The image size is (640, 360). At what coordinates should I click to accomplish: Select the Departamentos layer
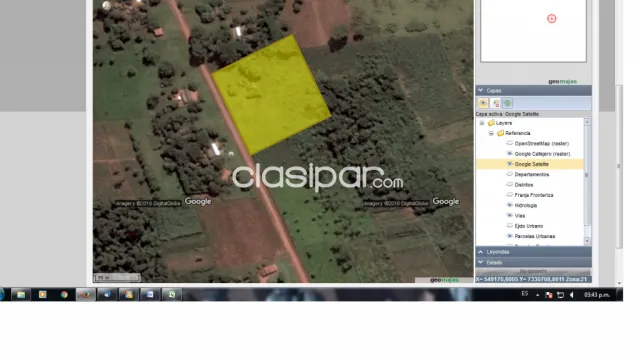coord(531,174)
